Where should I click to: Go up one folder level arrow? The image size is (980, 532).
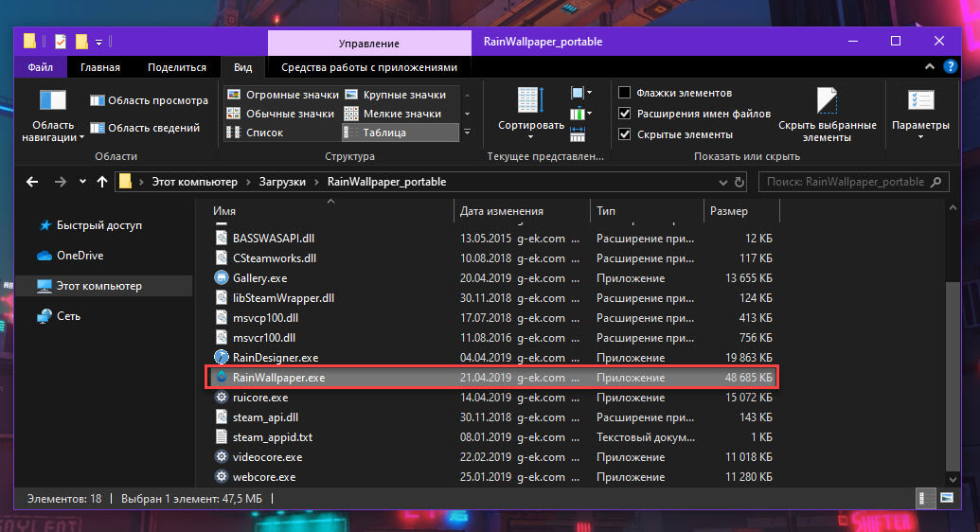(x=102, y=182)
